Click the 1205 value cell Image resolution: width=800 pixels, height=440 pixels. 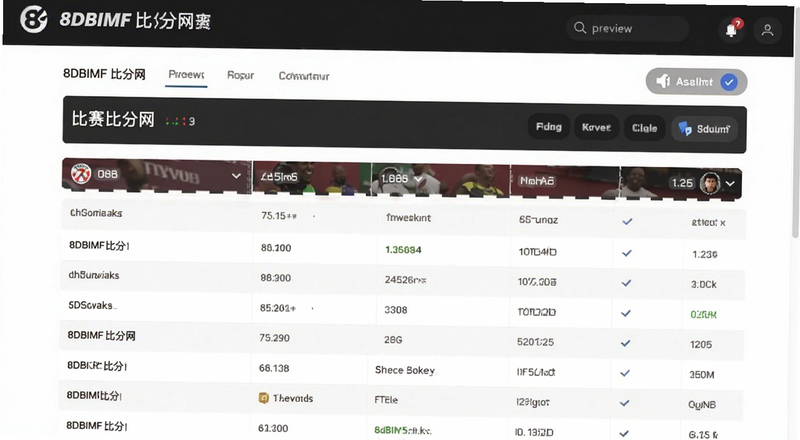(701, 345)
